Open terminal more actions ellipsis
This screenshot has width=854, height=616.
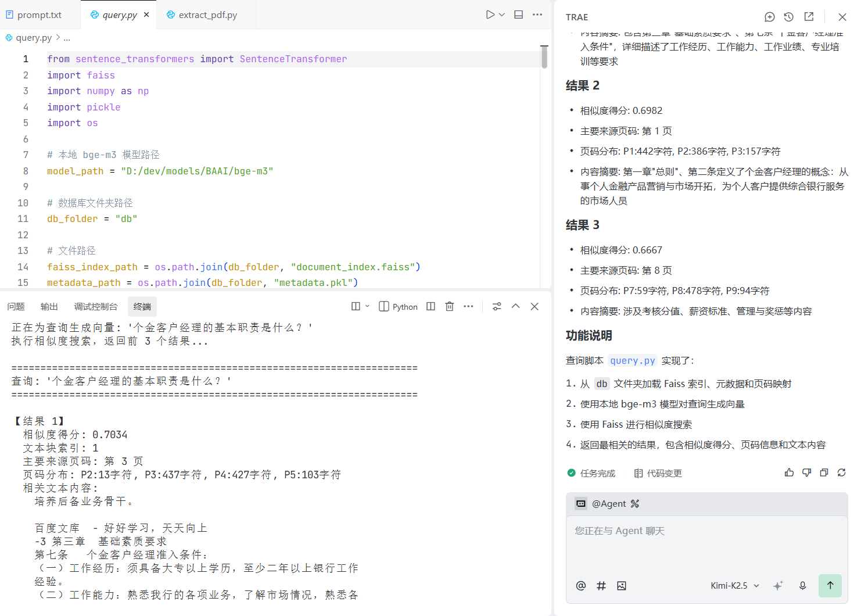[x=468, y=306]
